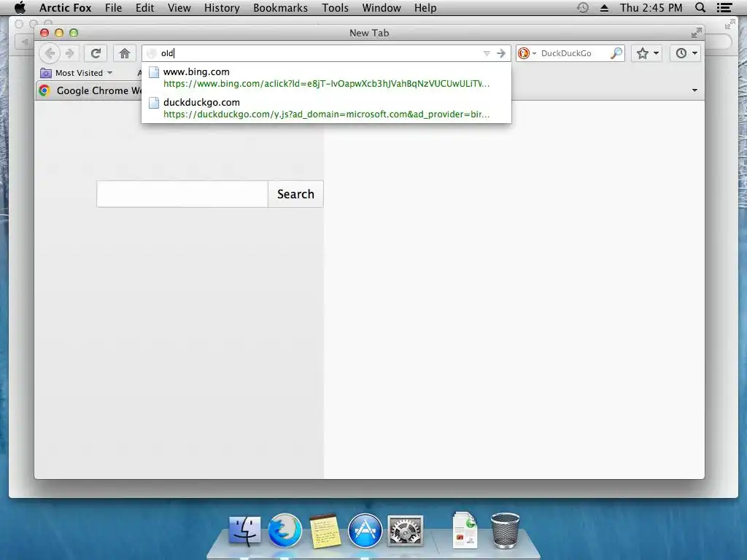The image size is (747, 560).
Task: Click the page icon beside duckduckgo.com suggestion
Action: [153, 103]
